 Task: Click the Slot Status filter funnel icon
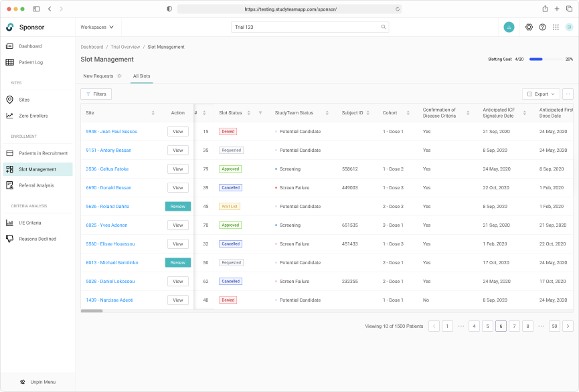click(x=260, y=113)
